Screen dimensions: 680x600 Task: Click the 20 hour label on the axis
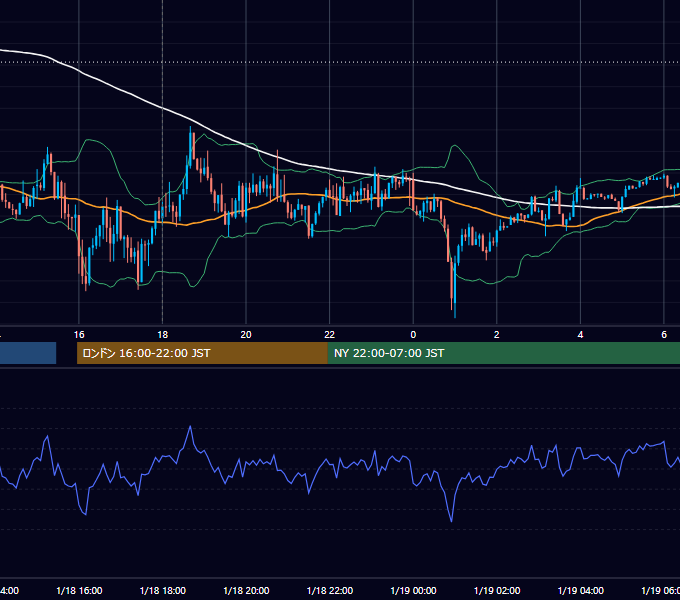point(246,335)
